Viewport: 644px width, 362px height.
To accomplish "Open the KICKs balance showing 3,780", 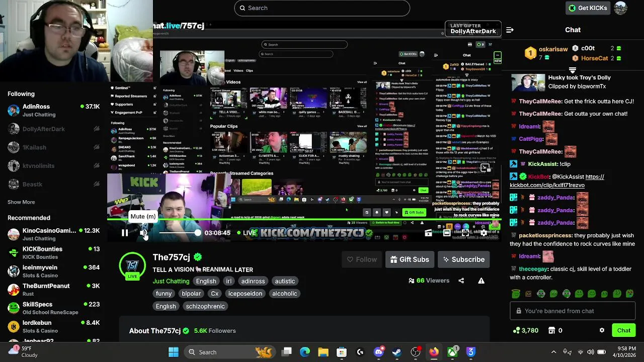I will (x=526, y=330).
